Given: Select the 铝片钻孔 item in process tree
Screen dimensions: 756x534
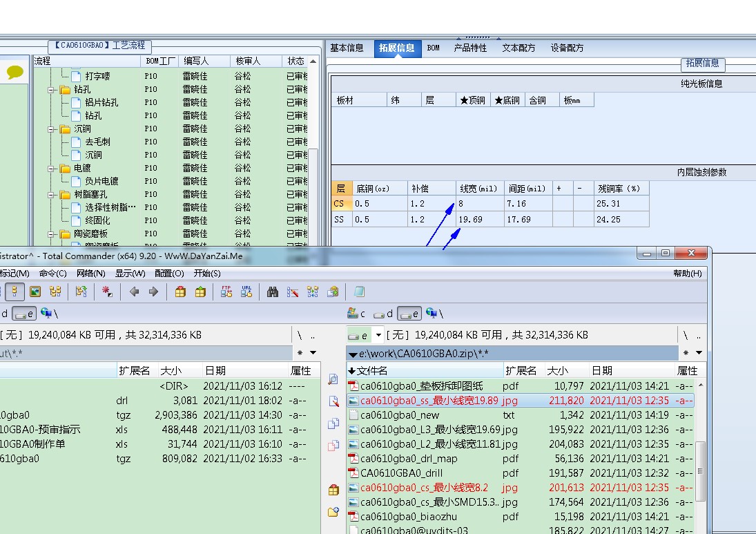Looking at the screenshot, I should [101, 103].
